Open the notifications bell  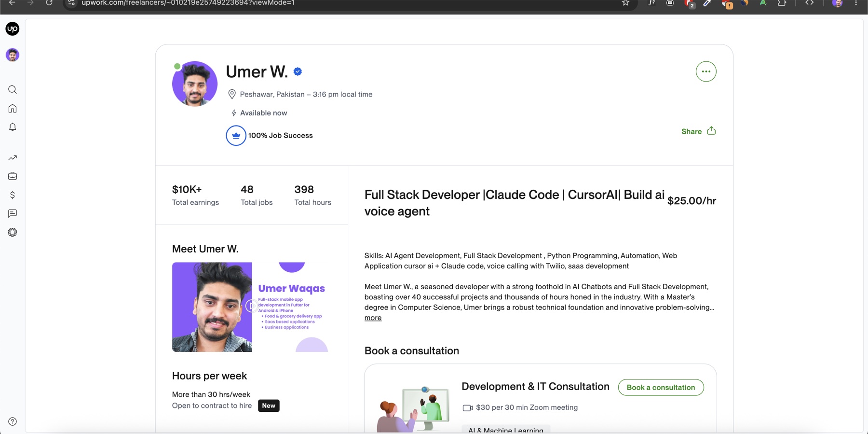[x=13, y=127]
